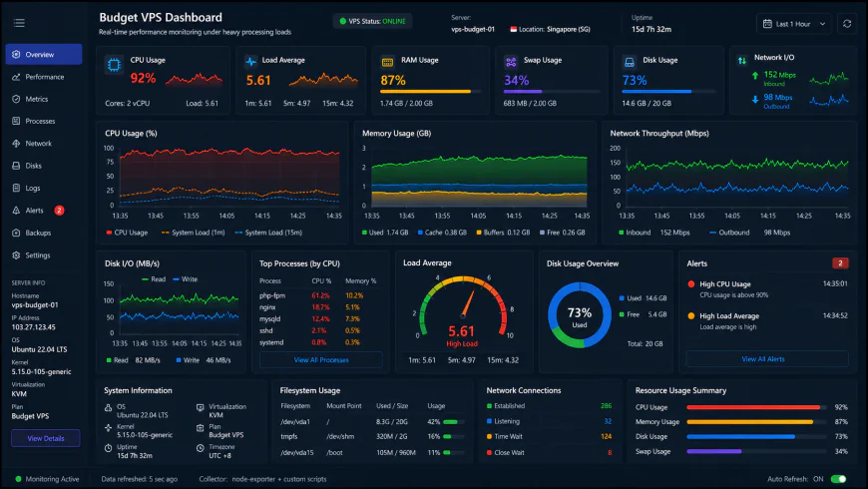The width and height of the screenshot is (868, 489).
Task: Click the RAM Usage memory icon
Action: coord(387,62)
